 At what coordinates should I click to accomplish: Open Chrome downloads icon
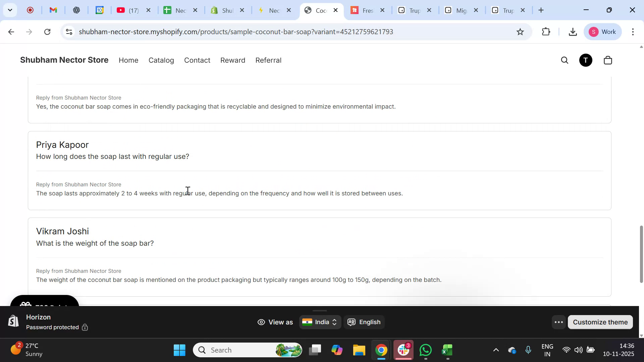(x=573, y=32)
